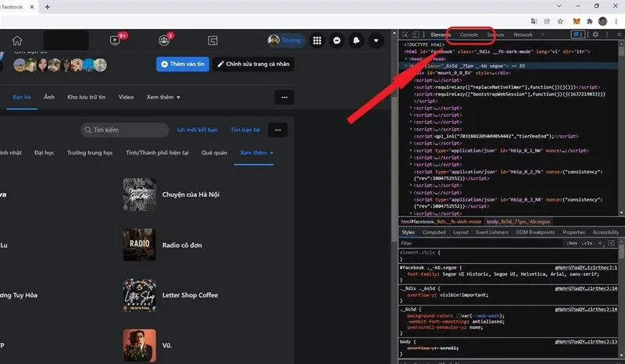625x364 pixels.
Task: Click the MetaMask fox extension icon
Action: (x=576, y=21)
